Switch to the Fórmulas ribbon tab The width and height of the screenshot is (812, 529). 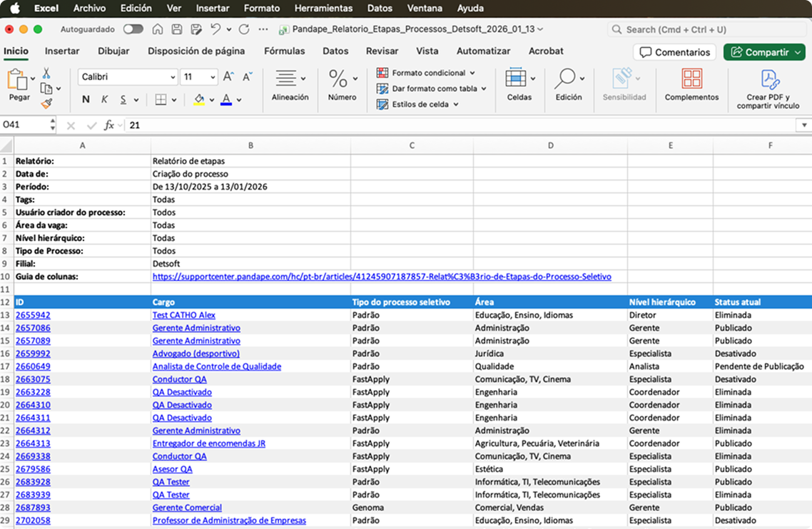click(284, 51)
